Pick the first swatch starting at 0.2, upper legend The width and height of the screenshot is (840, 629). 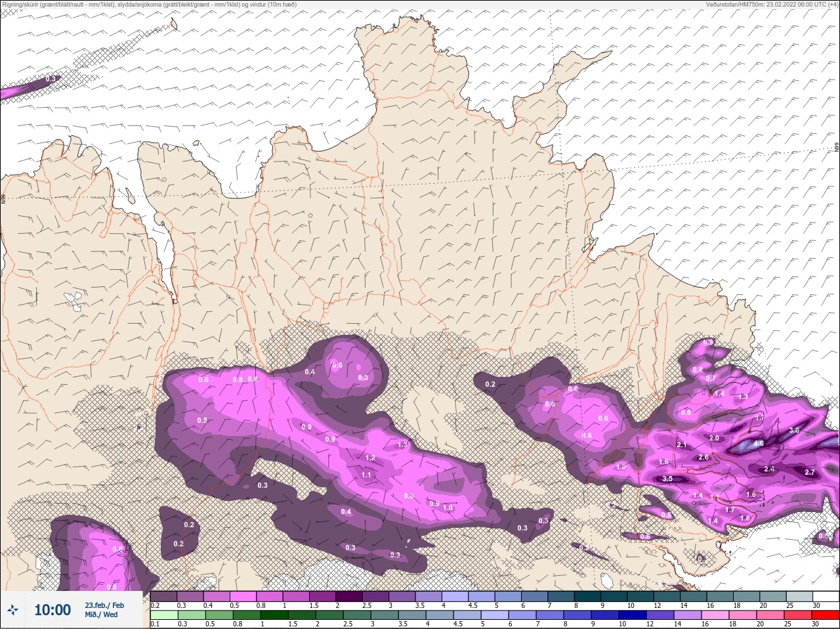164,597
